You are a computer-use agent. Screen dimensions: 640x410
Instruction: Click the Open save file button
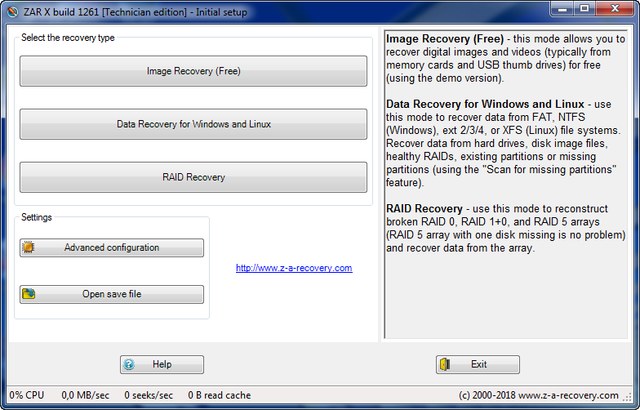111,294
